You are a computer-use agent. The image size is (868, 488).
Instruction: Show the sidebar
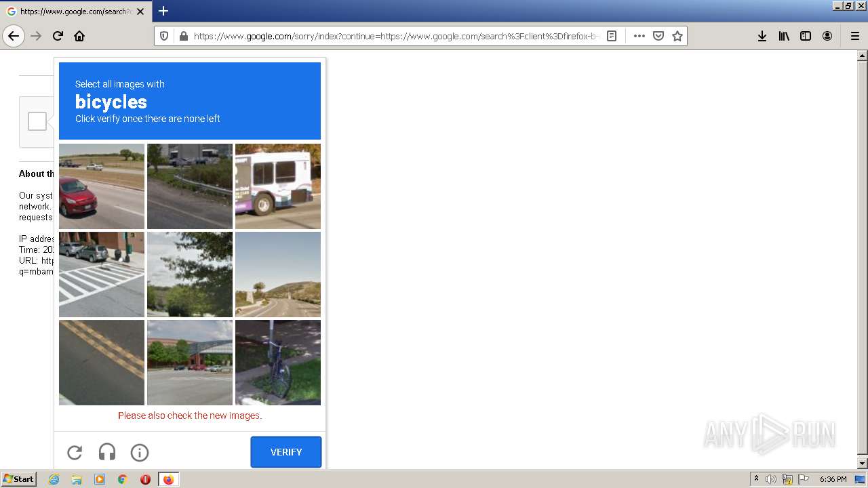point(806,36)
